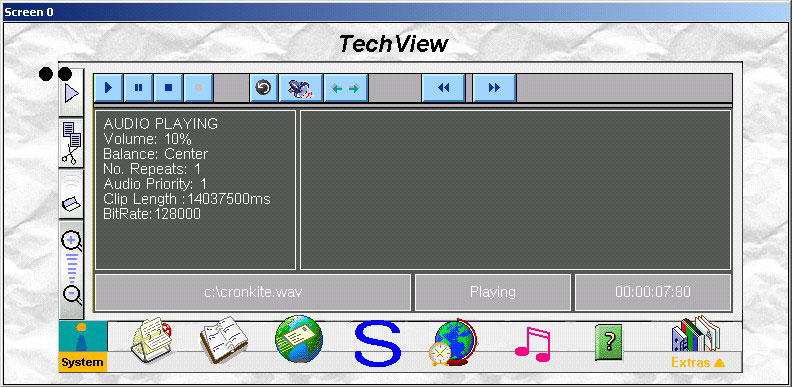This screenshot has width=792, height=387.
Task: Click the scanner icon in left sidebar
Action: (x=72, y=195)
